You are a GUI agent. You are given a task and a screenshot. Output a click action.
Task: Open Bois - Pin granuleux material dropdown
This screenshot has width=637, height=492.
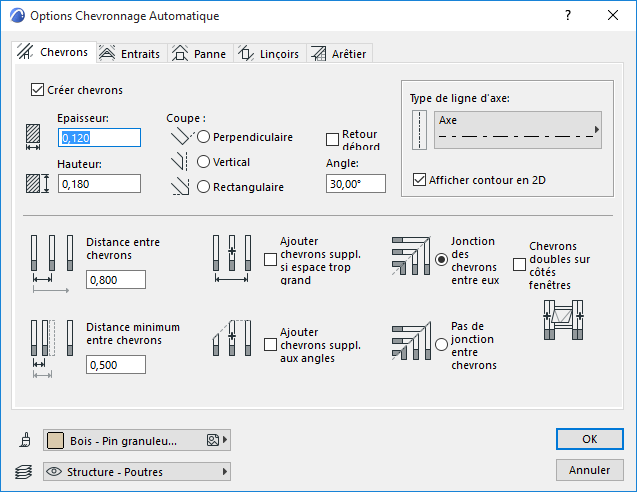(136, 440)
